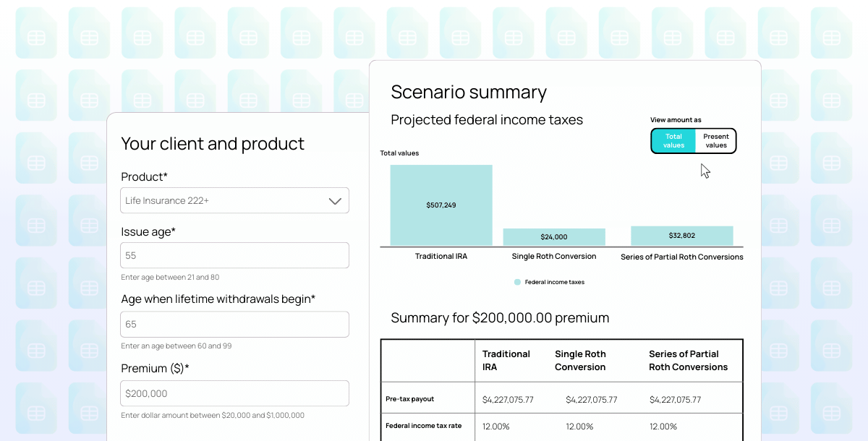The width and height of the screenshot is (868, 441).
Task: Click the Traditional IRA bar showing $507,249
Action: click(x=441, y=205)
